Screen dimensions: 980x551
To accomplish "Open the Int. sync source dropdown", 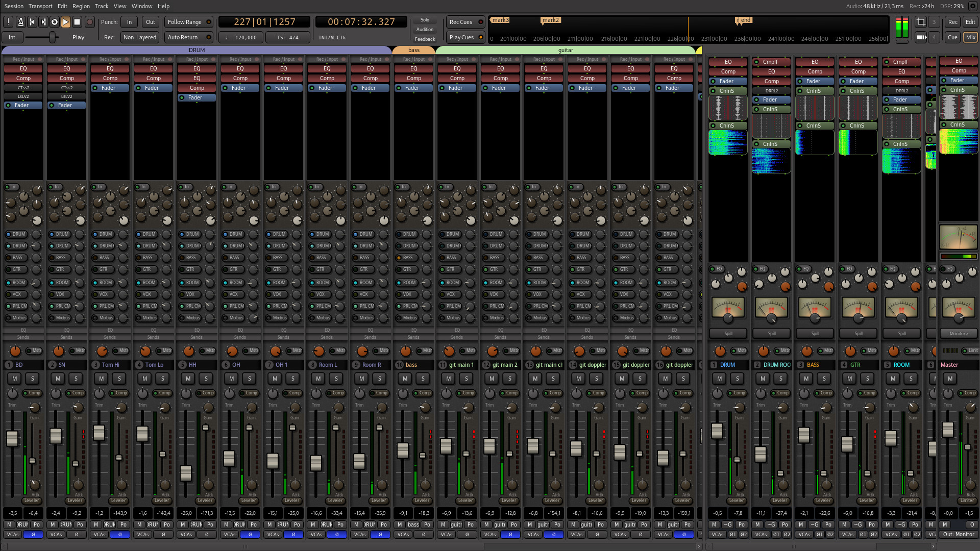I will click(x=12, y=37).
